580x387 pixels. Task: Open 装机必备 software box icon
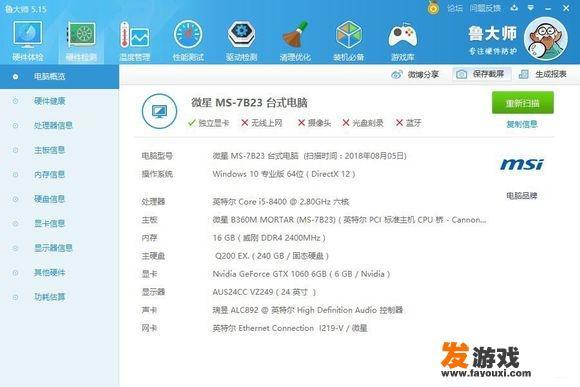tap(349, 41)
